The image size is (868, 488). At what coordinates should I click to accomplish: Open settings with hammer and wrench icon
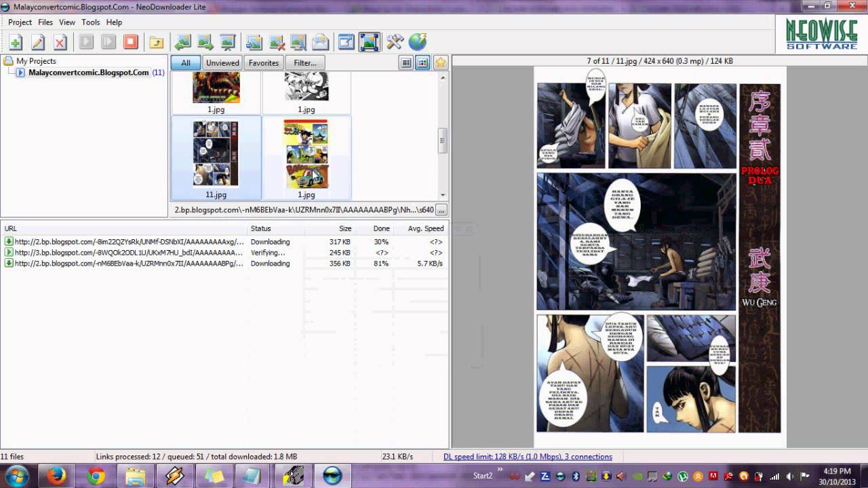pyautogui.click(x=395, y=43)
